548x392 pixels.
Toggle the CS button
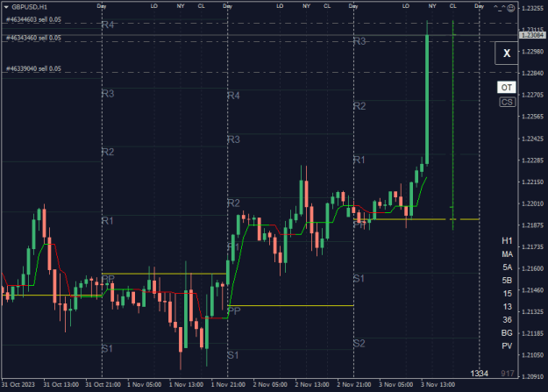click(x=507, y=102)
